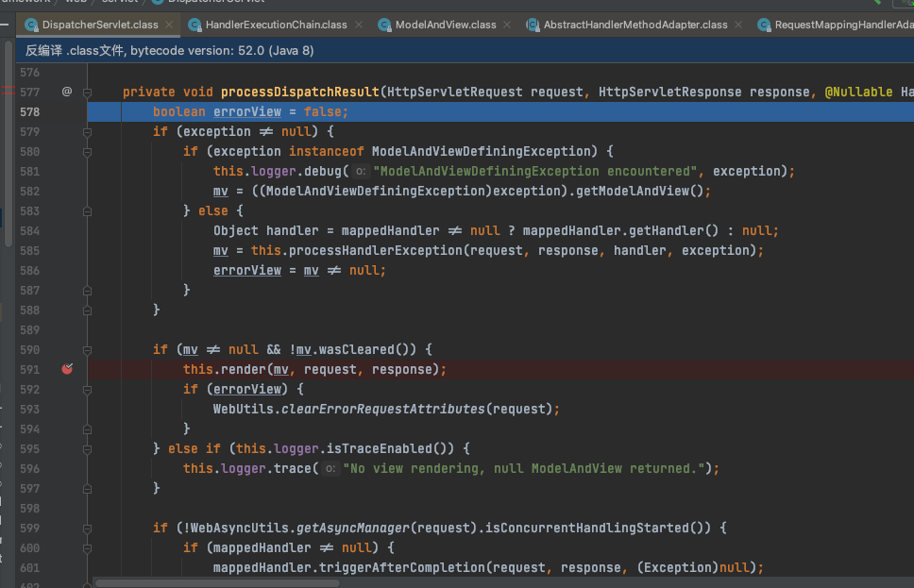Viewport: 914px width, 588px height.
Task: Click the DispatcherServlet.class tab file icon
Action: click(x=31, y=25)
